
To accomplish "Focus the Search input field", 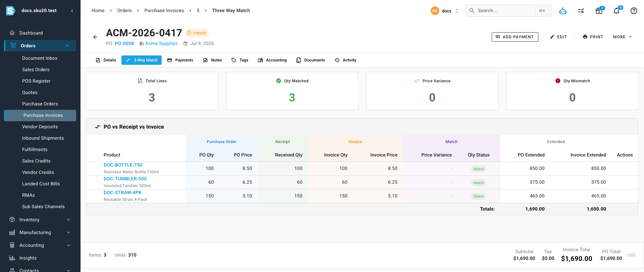I will click(508, 11).
